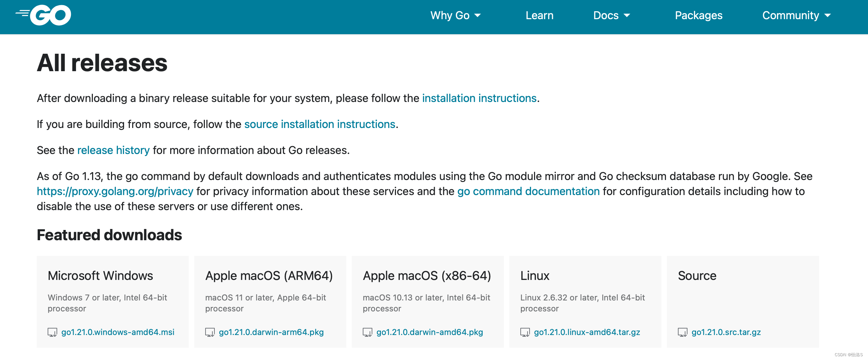This screenshot has height=360, width=868.
Task: Click the Go logo in the header
Action: (43, 15)
